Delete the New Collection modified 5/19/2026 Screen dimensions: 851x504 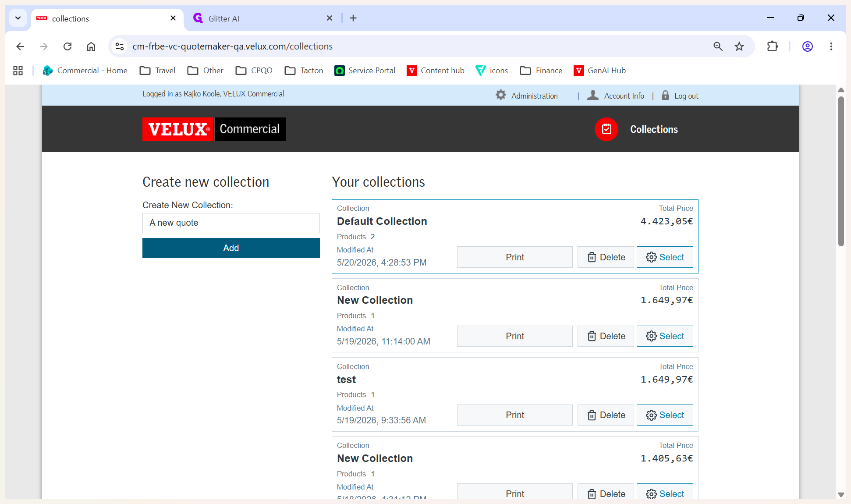606,336
